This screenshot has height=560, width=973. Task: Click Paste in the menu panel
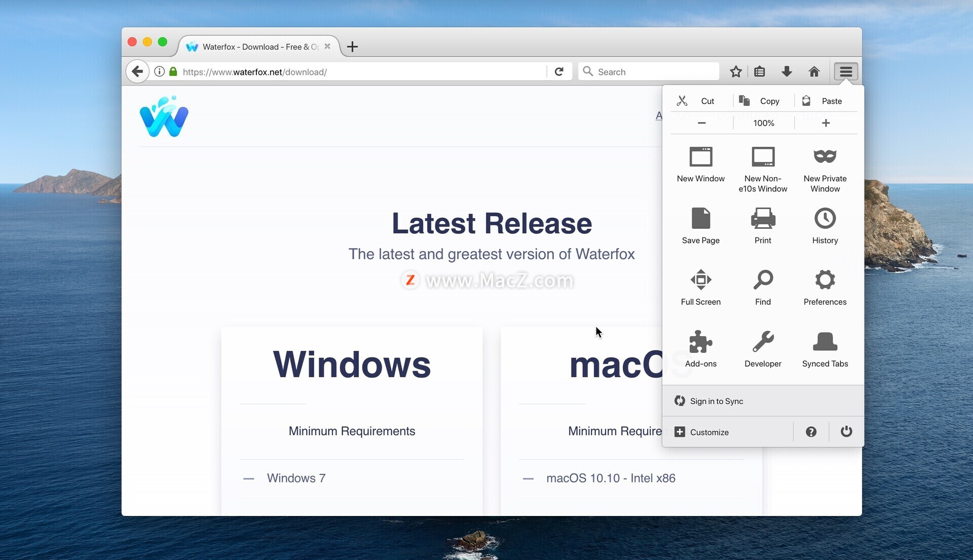tap(826, 101)
